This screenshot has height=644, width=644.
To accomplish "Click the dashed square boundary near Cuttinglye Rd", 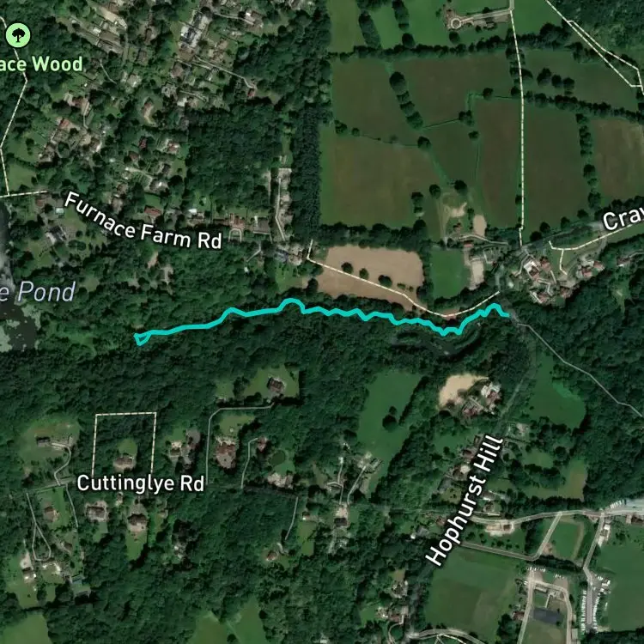I will tap(125, 444).
